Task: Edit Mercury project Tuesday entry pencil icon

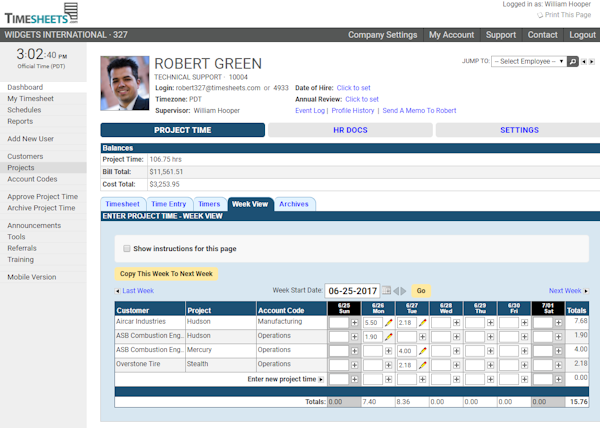Action: click(x=422, y=351)
